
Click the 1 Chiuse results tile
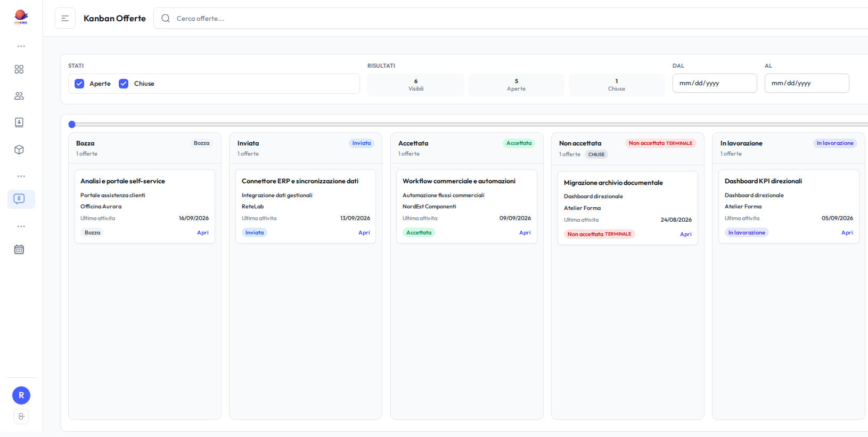617,85
